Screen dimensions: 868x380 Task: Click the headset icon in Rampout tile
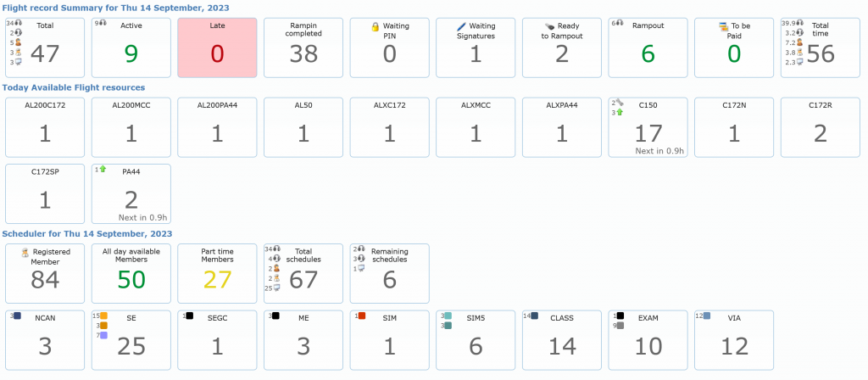[x=620, y=23]
